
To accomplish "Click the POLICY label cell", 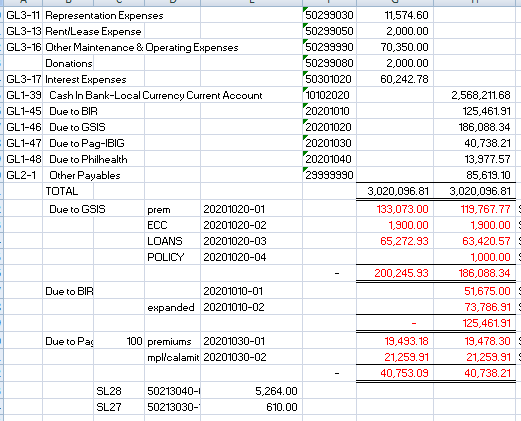I will click(172, 257).
